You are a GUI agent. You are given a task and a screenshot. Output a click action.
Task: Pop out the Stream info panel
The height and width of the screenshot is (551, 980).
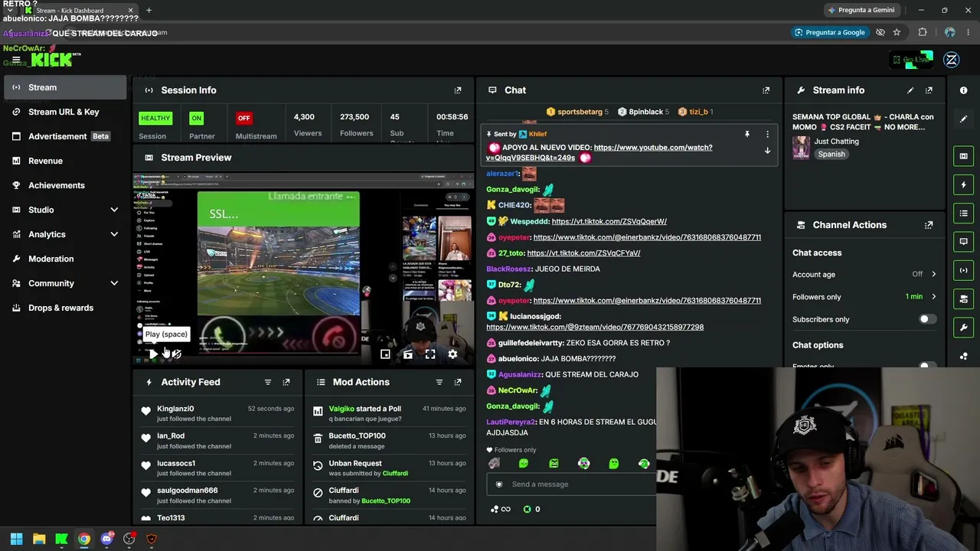[929, 90]
